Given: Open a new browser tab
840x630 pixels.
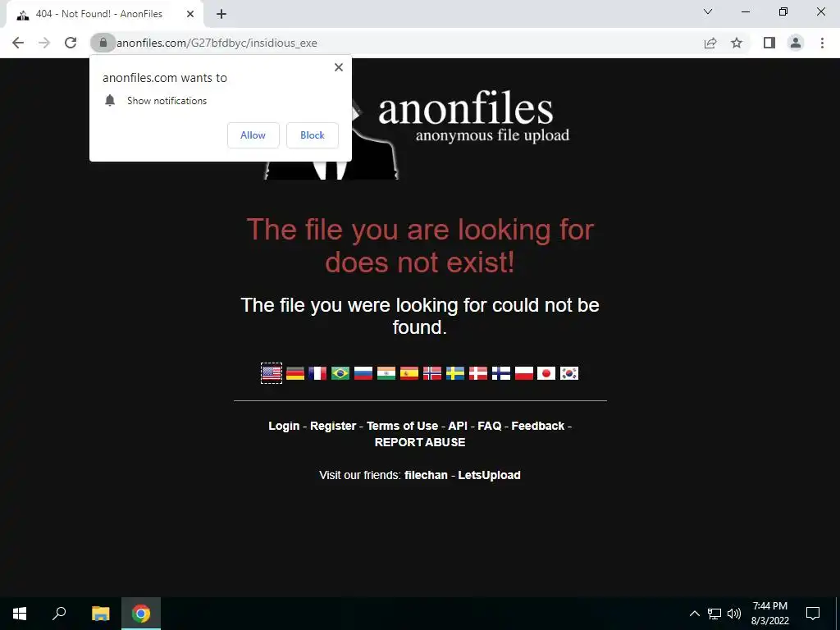Looking at the screenshot, I should point(221,15).
